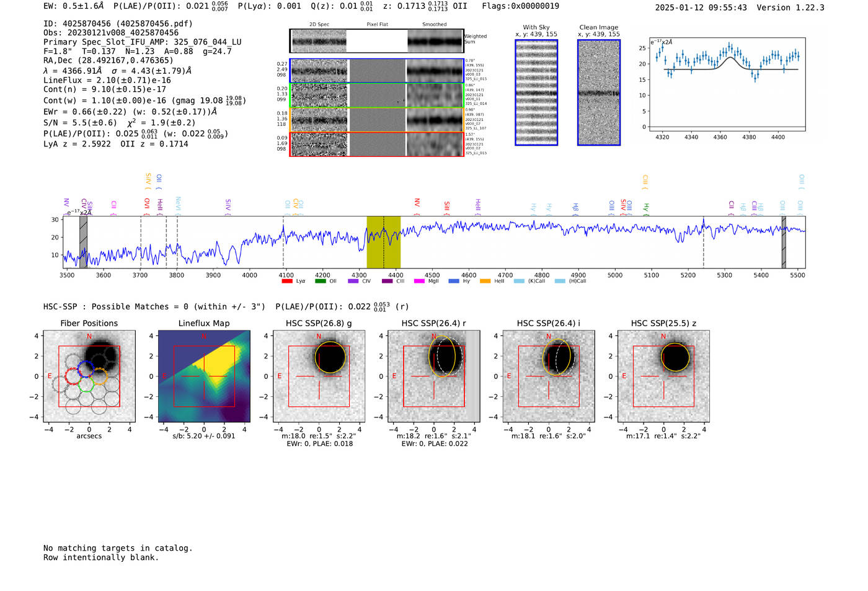Click the λ = 4366.91Å line
Image resolution: width=868 pixels, height=591 pixels.
pyautogui.click(x=118, y=71)
